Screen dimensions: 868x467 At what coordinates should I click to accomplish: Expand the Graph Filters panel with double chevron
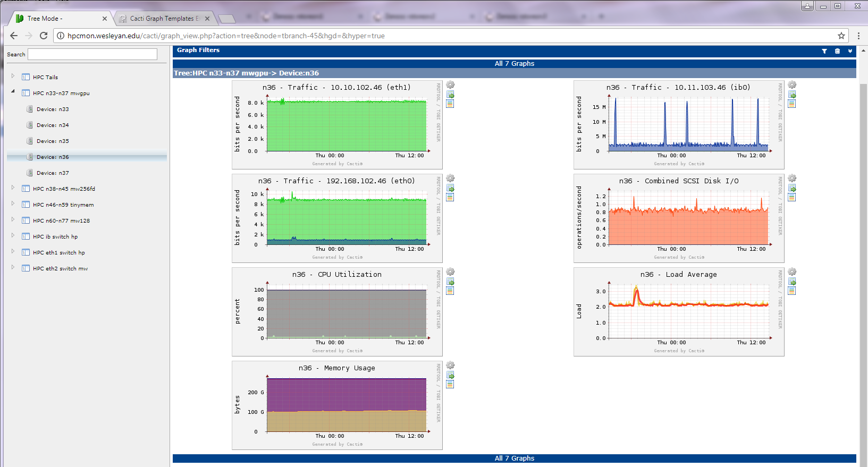(x=850, y=51)
